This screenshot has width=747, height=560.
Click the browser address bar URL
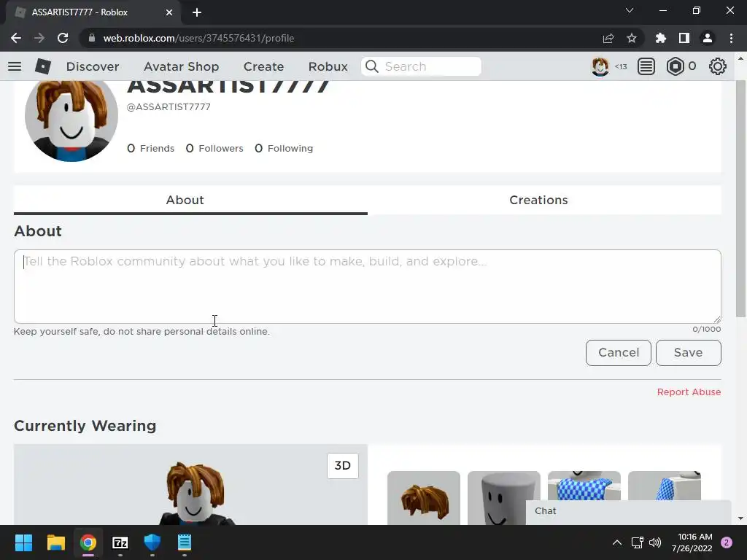coord(198,38)
